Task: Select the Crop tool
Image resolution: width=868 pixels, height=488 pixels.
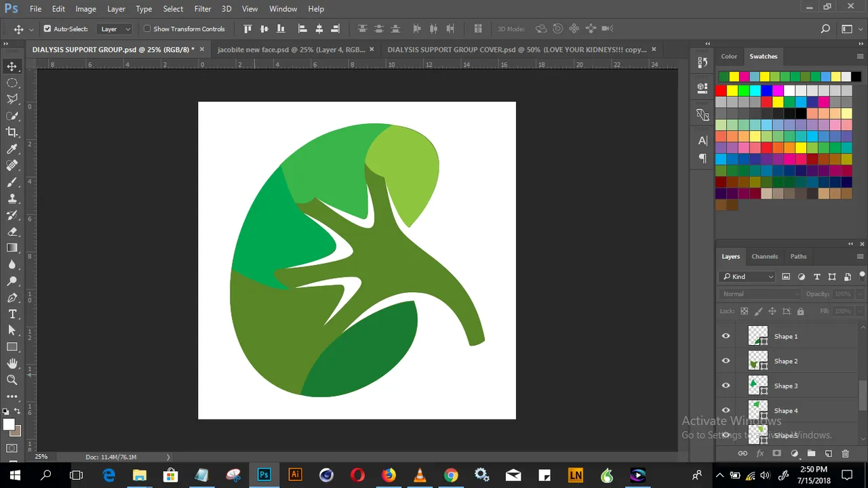Action: [x=12, y=132]
